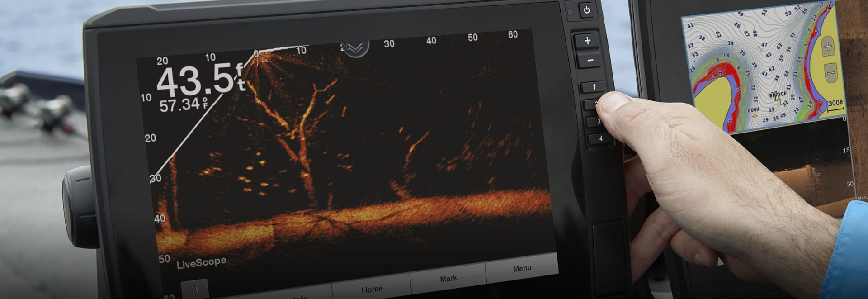Image resolution: width=868 pixels, height=299 pixels.
Task: Go to Home on the sonar screen
Action: pyautogui.click(x=372, y=289)
